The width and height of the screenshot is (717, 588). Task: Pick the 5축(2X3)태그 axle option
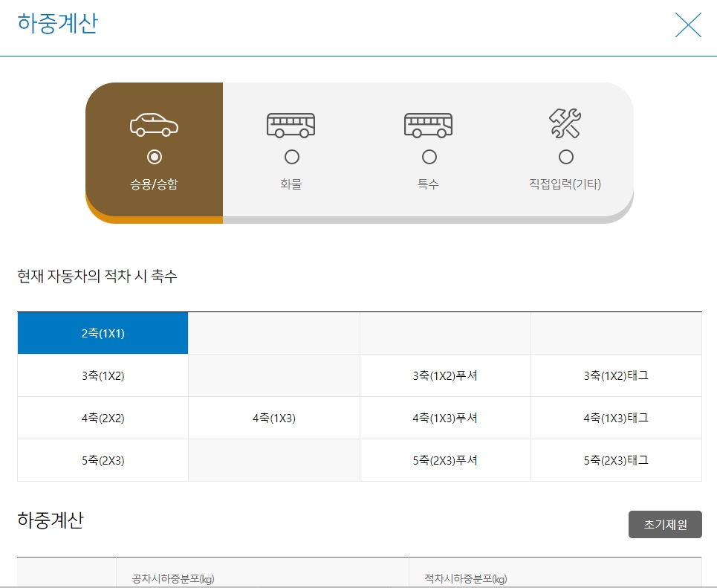617,460
